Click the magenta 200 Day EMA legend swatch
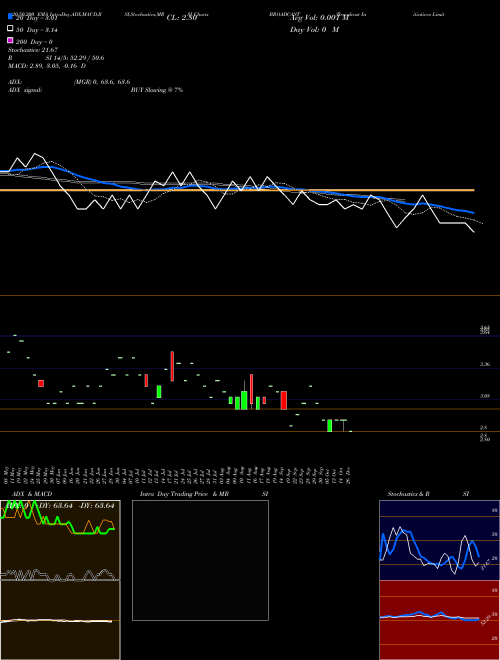500x660 pixels. (10, 40)
